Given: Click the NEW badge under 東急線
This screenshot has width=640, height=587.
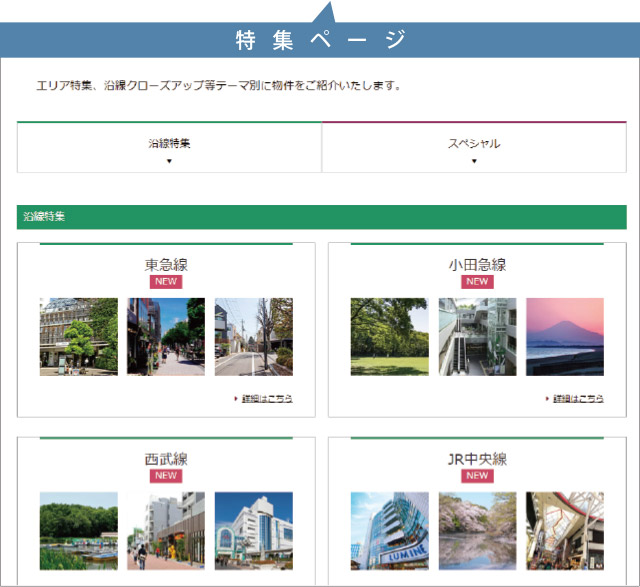Looking at the screenshot, I should click(x=166, y=282).
